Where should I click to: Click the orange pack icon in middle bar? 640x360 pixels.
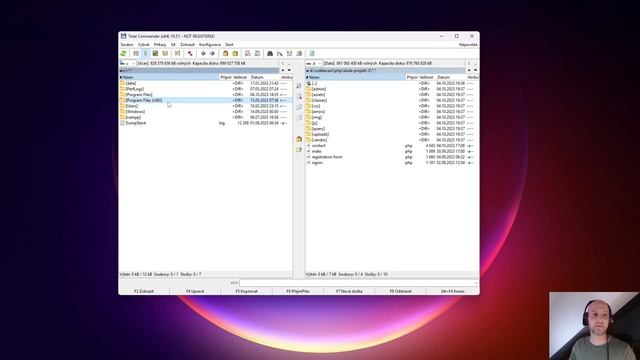[299, 139]
